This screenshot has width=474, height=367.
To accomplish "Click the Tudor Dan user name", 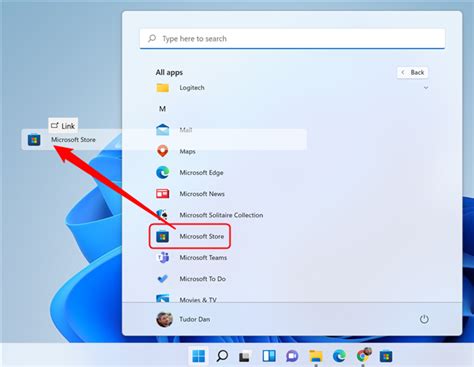I will [x=195, y=319].
